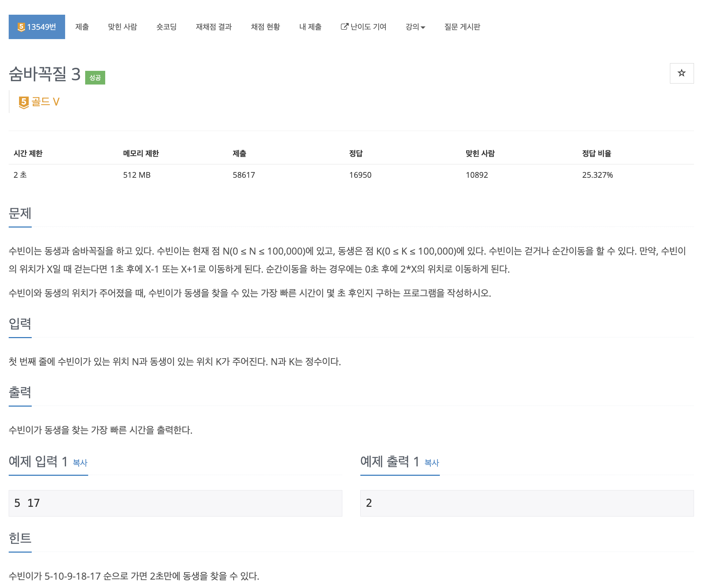
Task: Open the 제출 submission page
Action: [82, 27]
